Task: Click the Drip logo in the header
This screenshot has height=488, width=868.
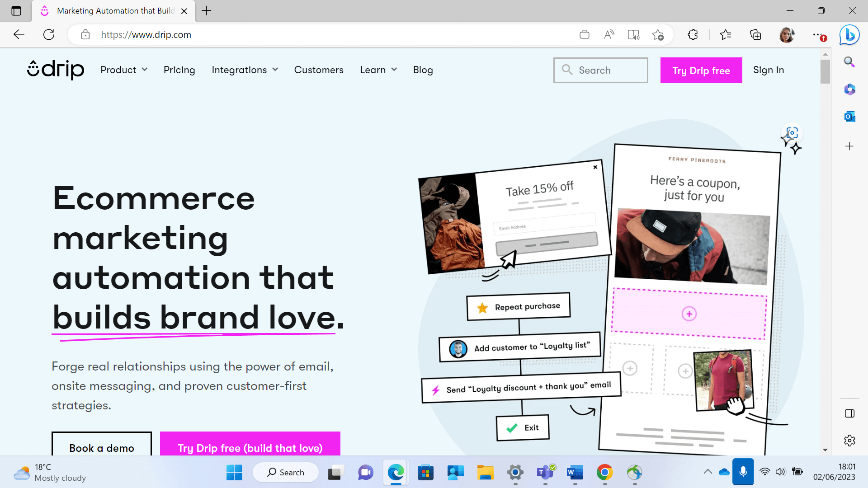Action: [56, 70]
